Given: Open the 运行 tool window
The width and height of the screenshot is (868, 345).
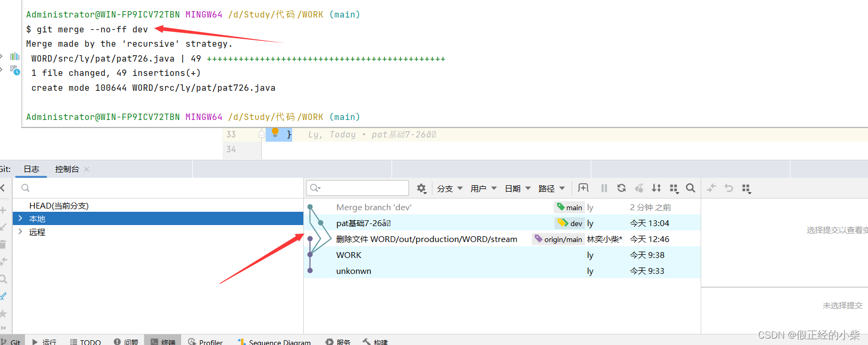Looking at the screenshot, I should [x=44, y=342].
